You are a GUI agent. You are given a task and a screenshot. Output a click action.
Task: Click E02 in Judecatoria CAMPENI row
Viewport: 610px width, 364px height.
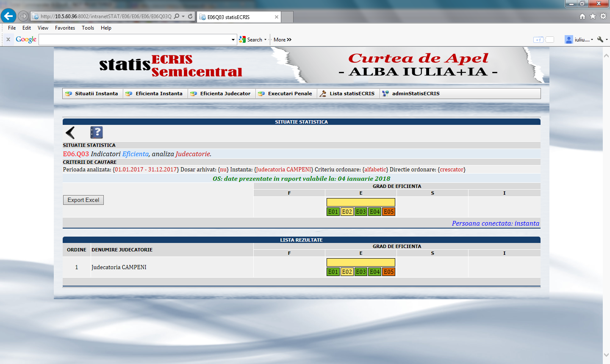coord(347,272)
